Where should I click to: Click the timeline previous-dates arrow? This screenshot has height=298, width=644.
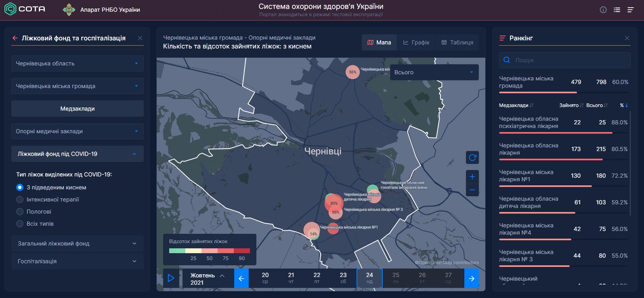click(241, 278)
